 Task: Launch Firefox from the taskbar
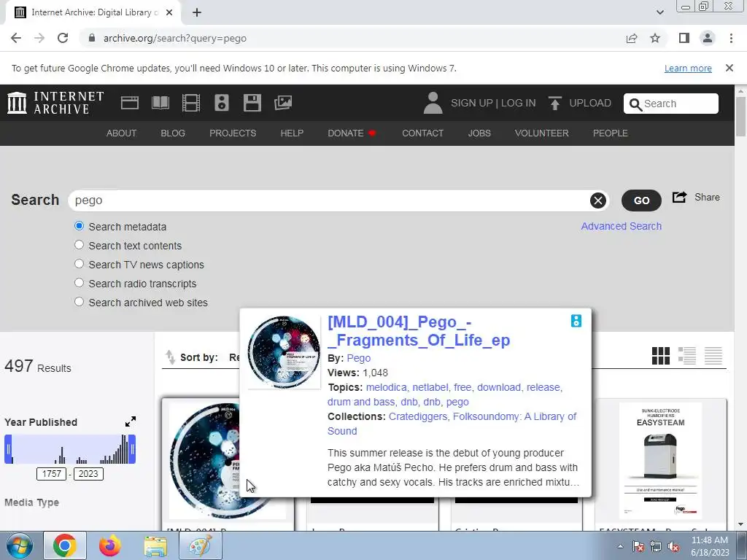(110, 545)
